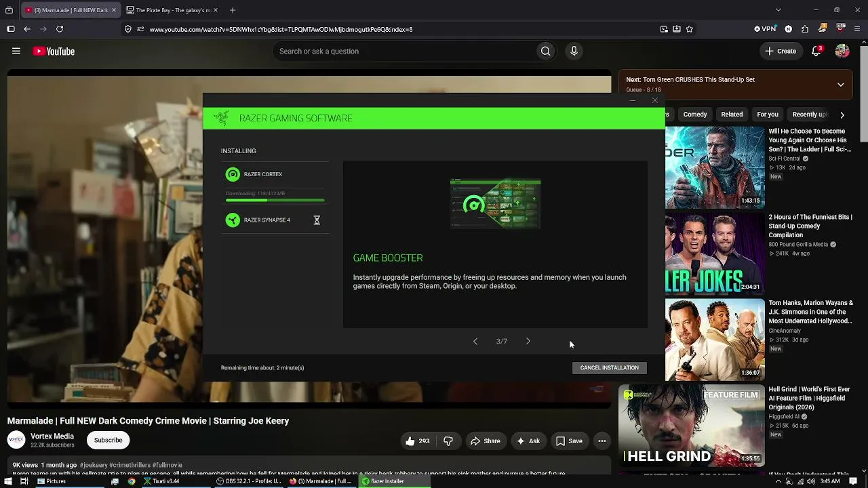868x488 pixels.
Task: Switch to The Pirate Bay browser tab
Action: point(173,10)
